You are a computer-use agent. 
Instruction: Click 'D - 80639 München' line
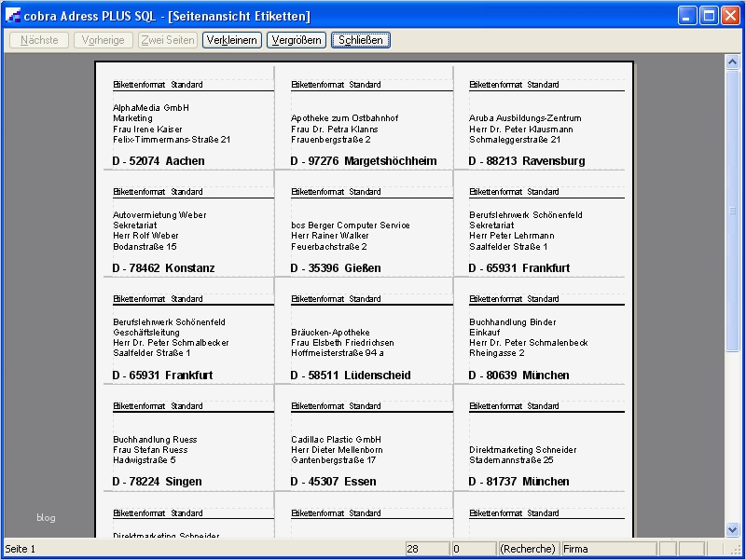(518, 376)
